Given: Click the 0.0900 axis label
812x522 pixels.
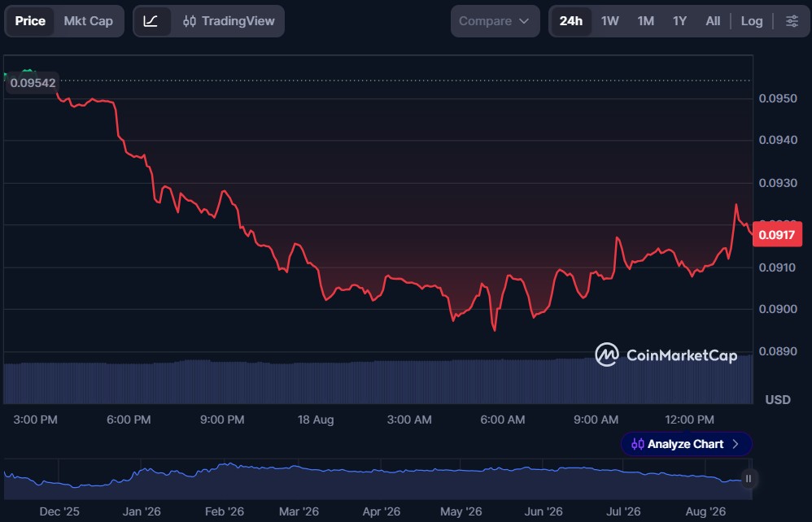Looking at the screenshot, I should (x=778, y=309).
